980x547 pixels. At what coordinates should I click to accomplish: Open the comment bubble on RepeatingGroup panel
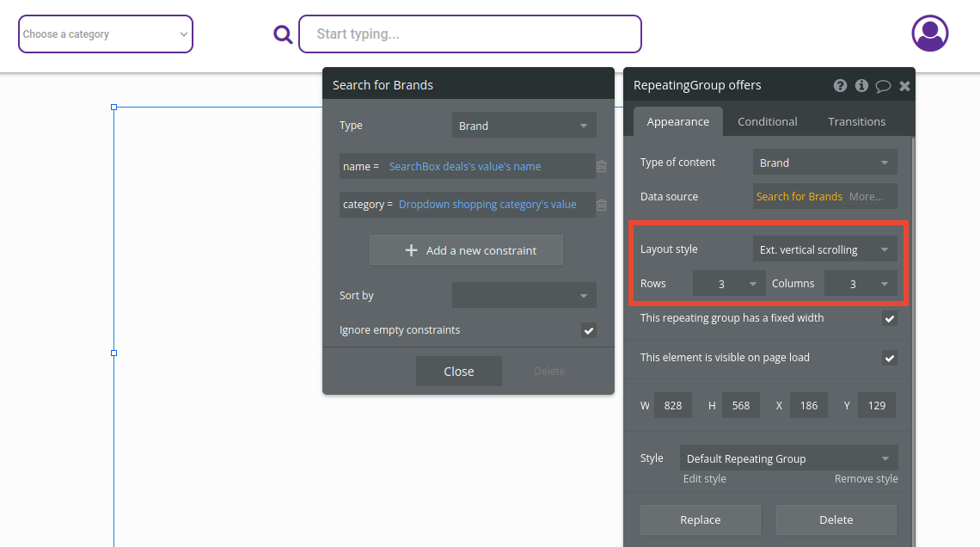(883, 85)
